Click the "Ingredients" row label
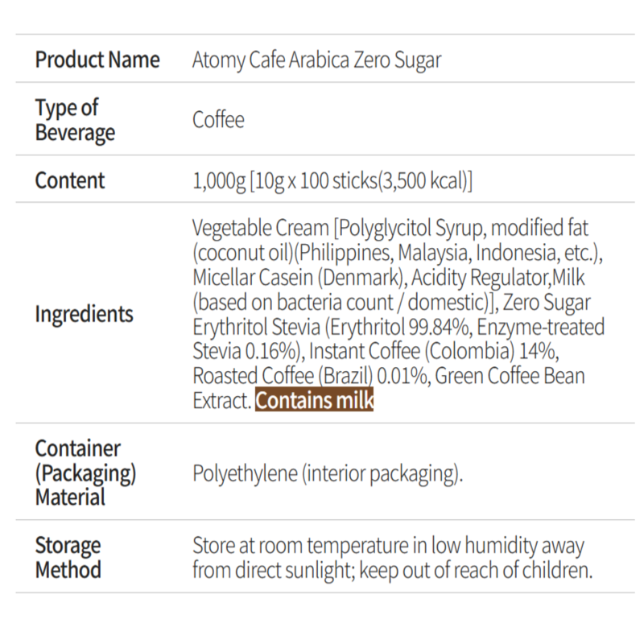 (x=84, y=314)
